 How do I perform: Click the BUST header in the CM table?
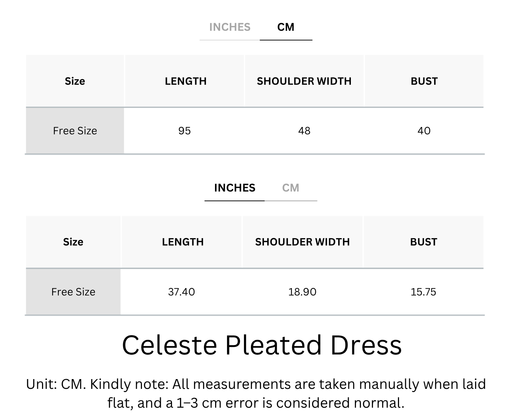(x=424, y=81)
